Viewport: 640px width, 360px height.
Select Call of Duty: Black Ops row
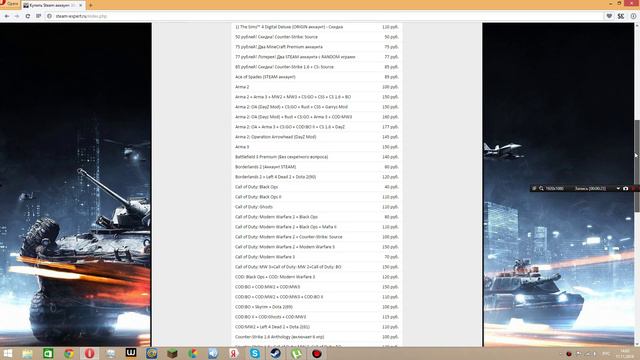(x=317, y=187)
